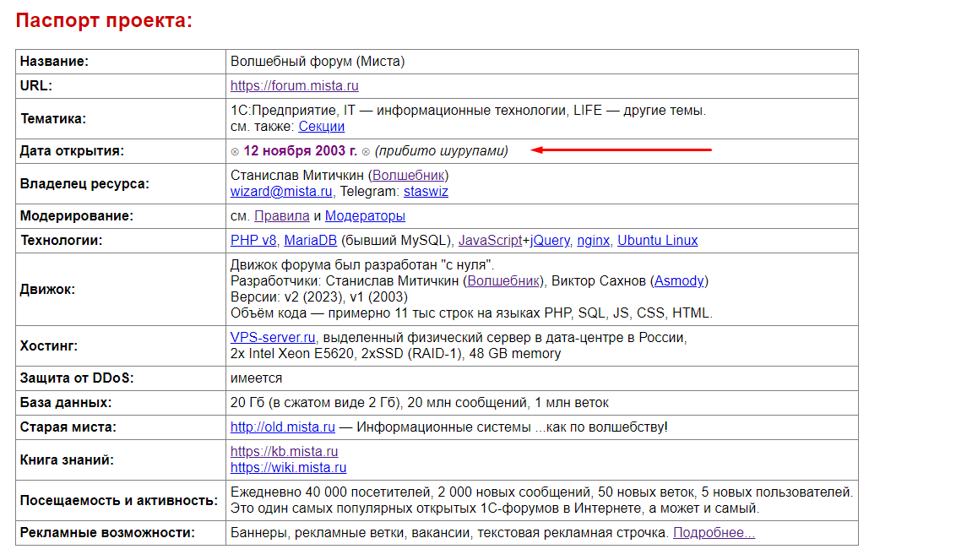Screen dimensions: 956x560
Task: Click the Подробнее... advertising link
Action: point(714,532)
